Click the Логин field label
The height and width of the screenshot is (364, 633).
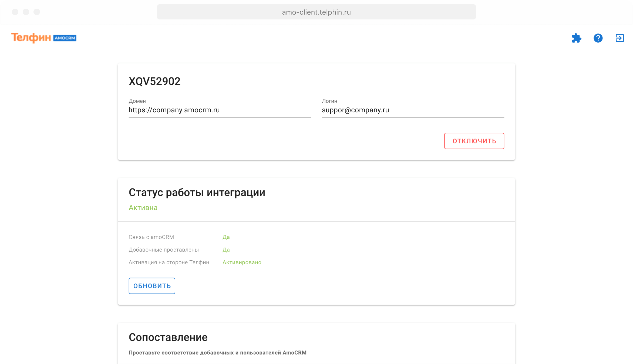[x=329, y=101]
